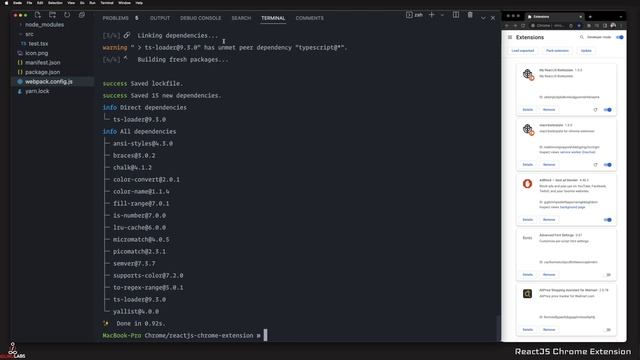Open the terminal launch profile dropdown arrow
The height and width of the screenshot is (360, 640).
[442, 15]
